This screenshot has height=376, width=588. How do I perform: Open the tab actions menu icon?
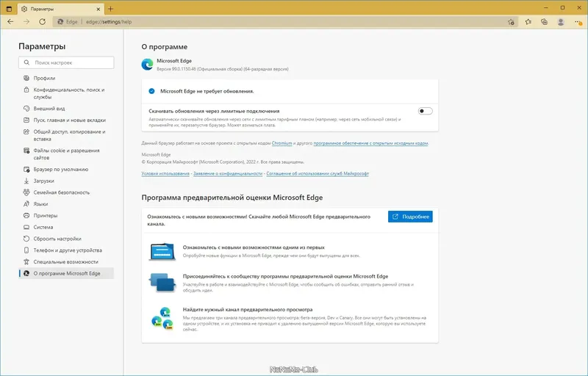click(x=9, y=9)
